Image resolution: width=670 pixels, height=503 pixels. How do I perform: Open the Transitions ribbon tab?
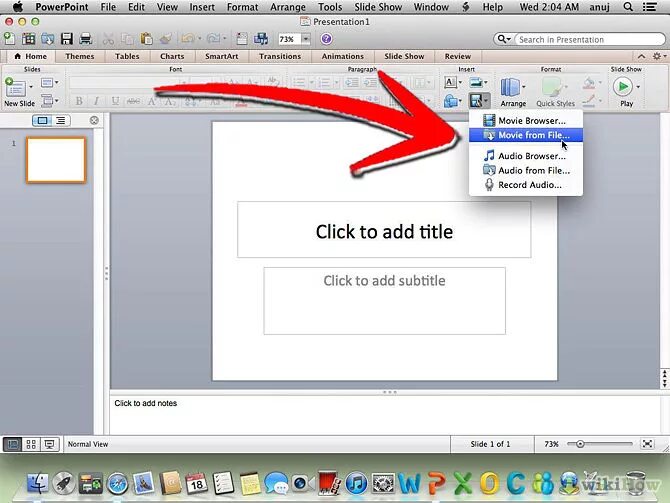280,56
